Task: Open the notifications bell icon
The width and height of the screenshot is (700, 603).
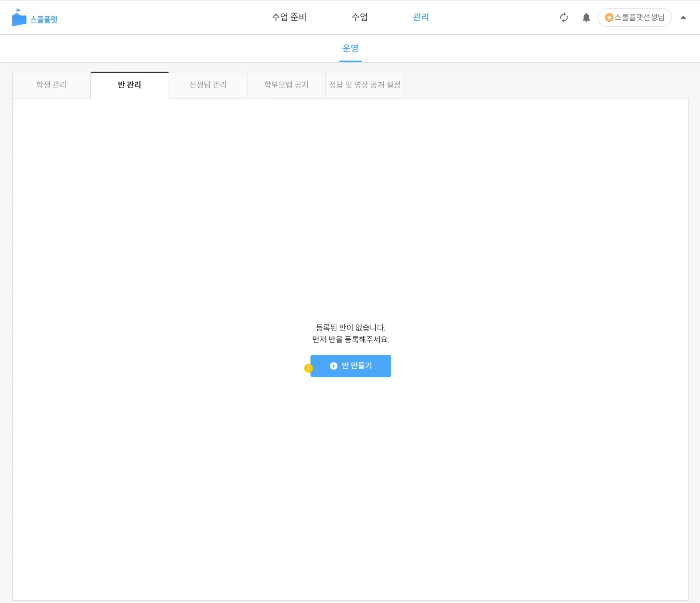Action: click(586, 18)
